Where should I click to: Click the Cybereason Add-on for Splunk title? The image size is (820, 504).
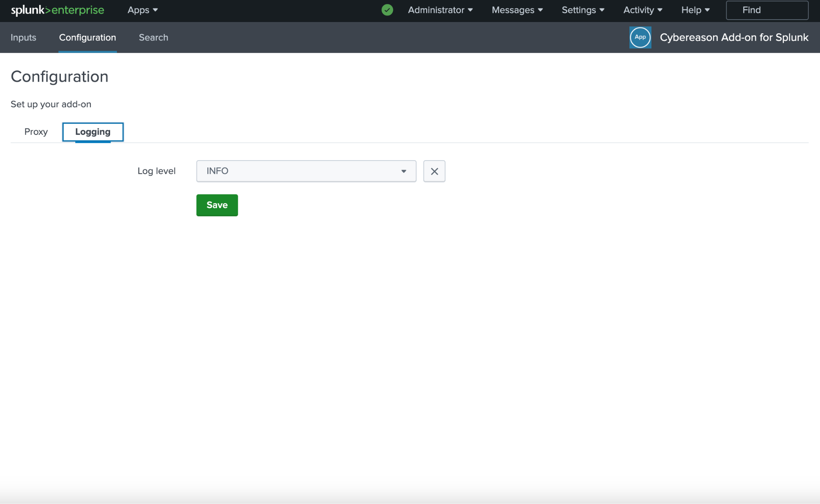coord(734,37)
